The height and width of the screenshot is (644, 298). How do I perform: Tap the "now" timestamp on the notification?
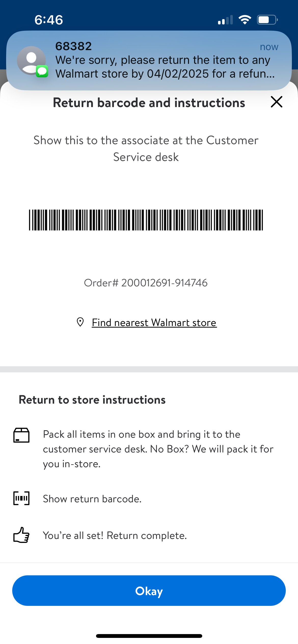(x=269, y=47)
